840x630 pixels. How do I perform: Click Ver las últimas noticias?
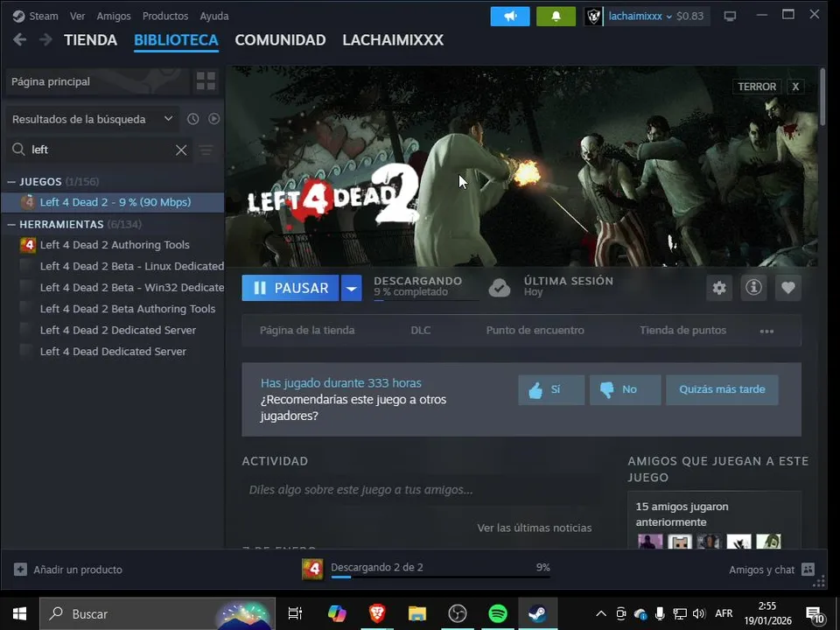click(534, 528)
